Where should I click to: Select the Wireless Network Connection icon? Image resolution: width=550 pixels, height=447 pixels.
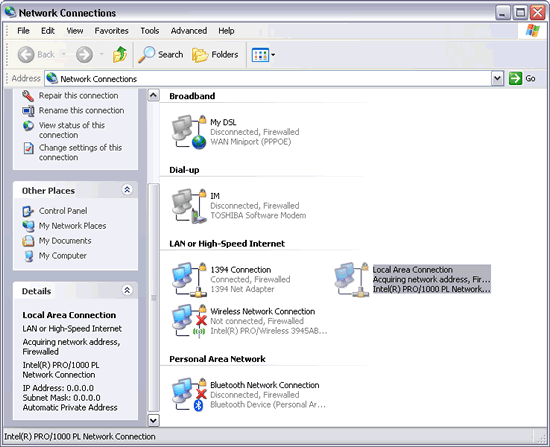click(x=189, y=321)
